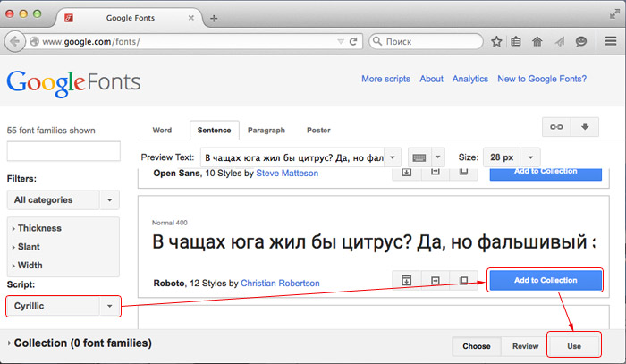
Task: Go to the browser home page icon
Action: (537, 41)
